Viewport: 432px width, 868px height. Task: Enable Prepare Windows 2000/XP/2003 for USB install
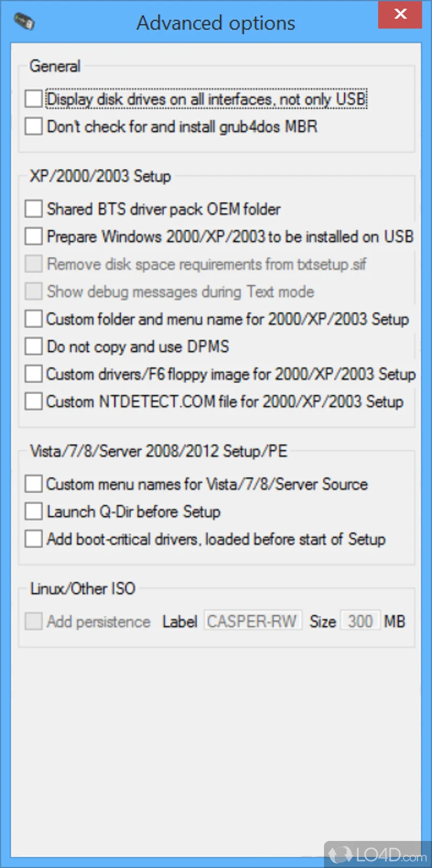[x=33, y=236]
